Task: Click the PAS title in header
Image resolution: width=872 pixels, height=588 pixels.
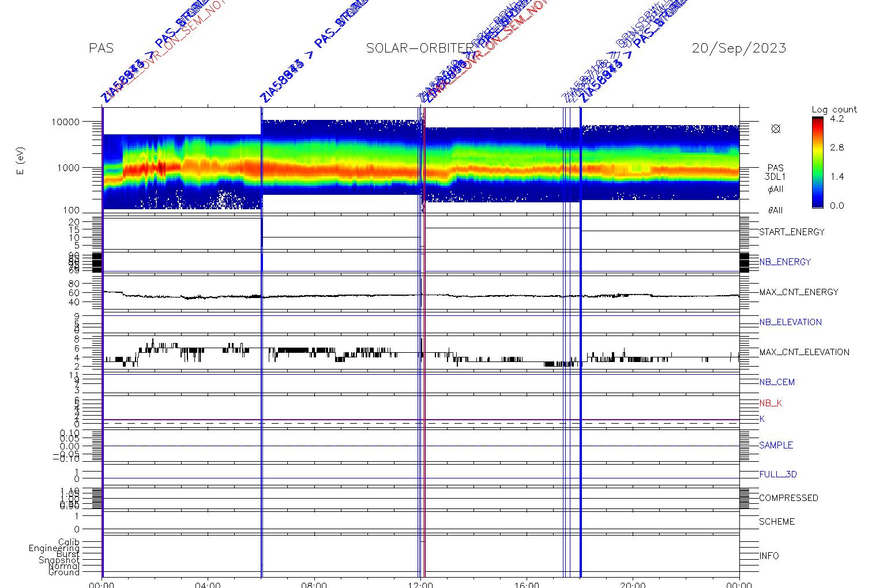Action: click(x=102, y=48)
